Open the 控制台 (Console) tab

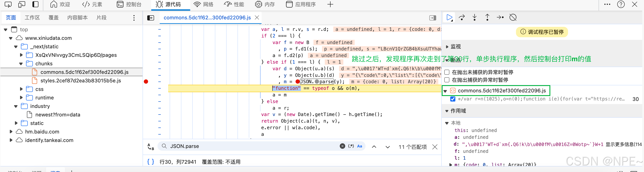129,4
